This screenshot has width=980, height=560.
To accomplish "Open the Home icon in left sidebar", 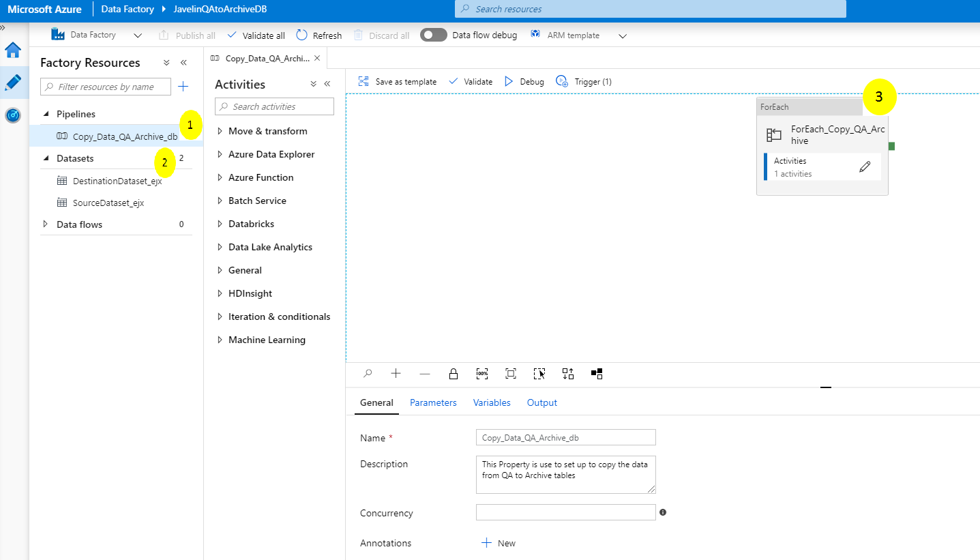I will pyautogui.click(x=13, y=50).
